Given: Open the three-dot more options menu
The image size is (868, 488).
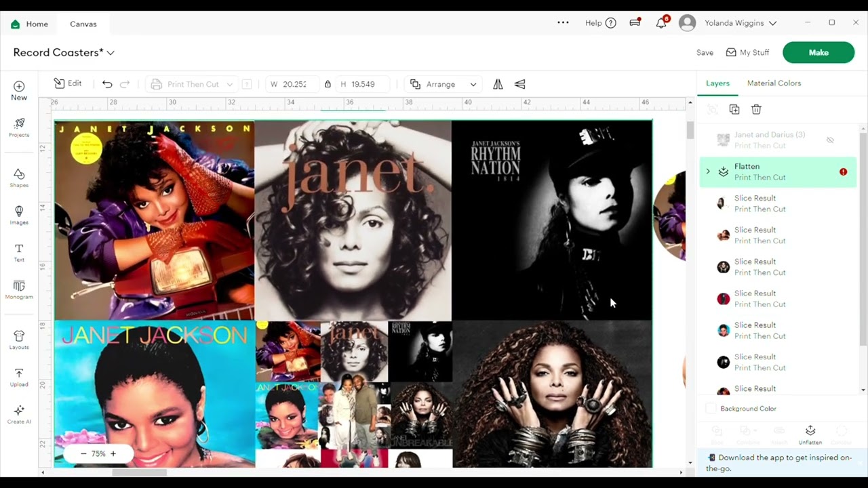Looking at the screenshot, I should [563, 23].
